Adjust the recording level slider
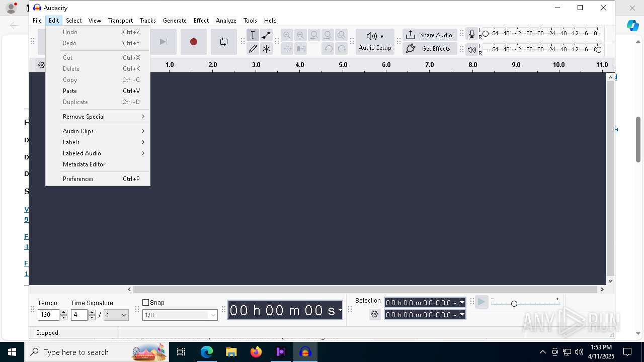 pos(486,34)
